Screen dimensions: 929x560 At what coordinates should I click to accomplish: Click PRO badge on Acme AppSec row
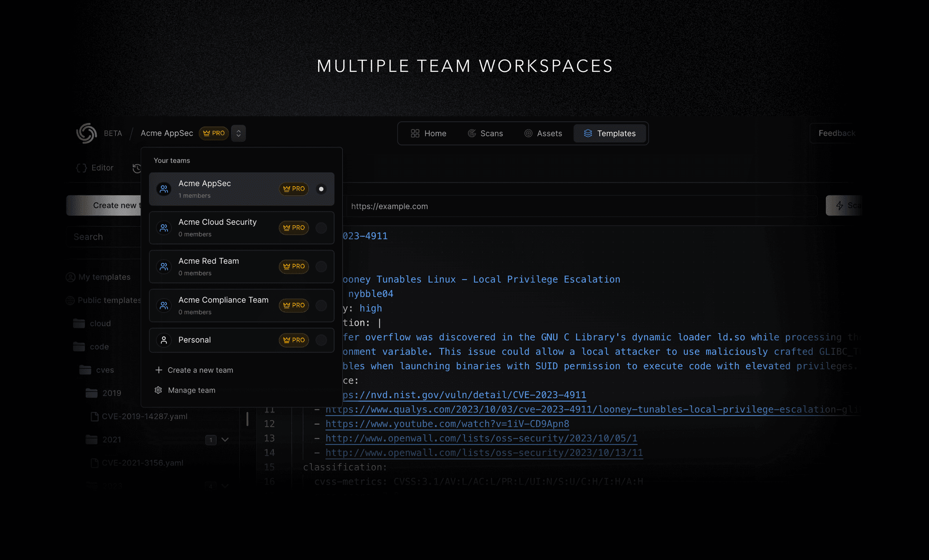click(x=294, y=189)
